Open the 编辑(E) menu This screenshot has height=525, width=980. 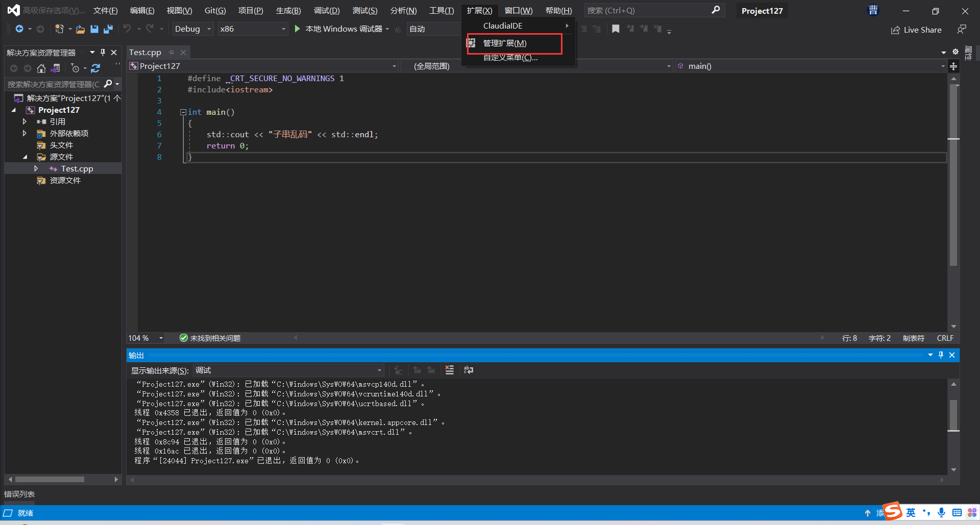click(x=142, y=11)
